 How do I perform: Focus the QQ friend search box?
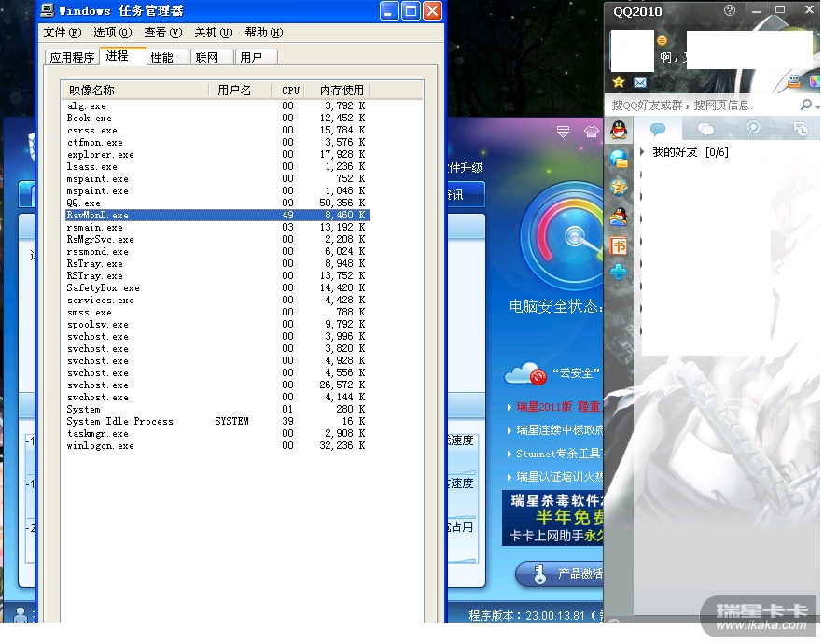click(703, 105)
